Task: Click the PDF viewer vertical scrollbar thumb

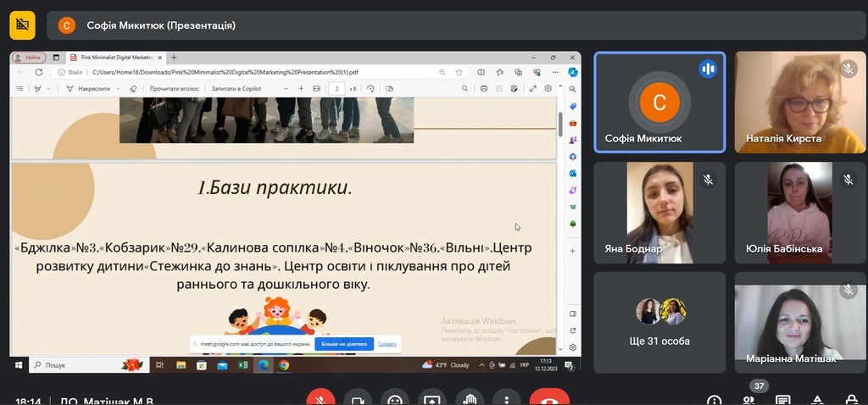Action: tap(560, 124)
